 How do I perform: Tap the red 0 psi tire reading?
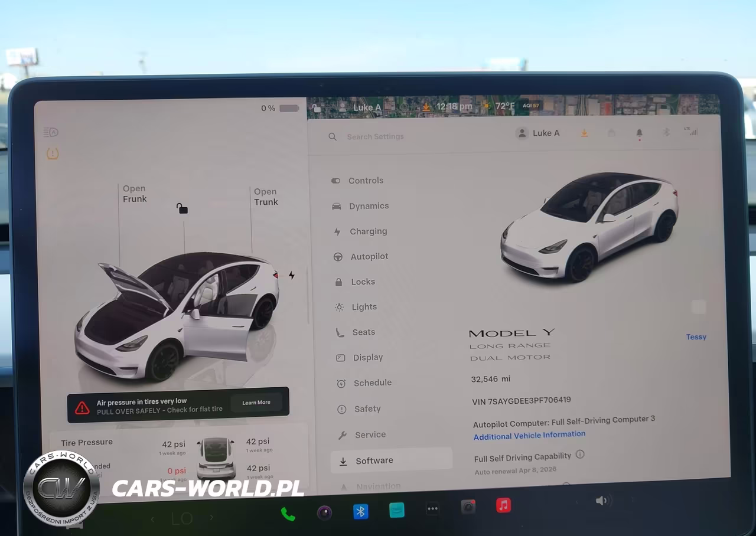point(176,471)
